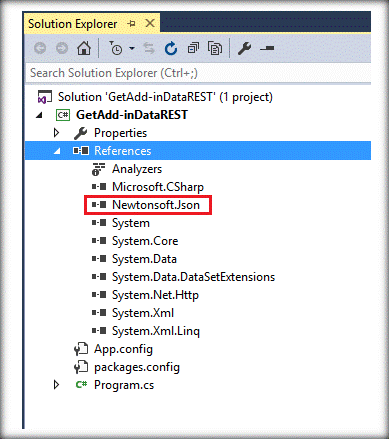The width and height of the screenshot is (389, 439).
Task: Click the Search Solution Explorer field
Action: [x=198, y=73]
